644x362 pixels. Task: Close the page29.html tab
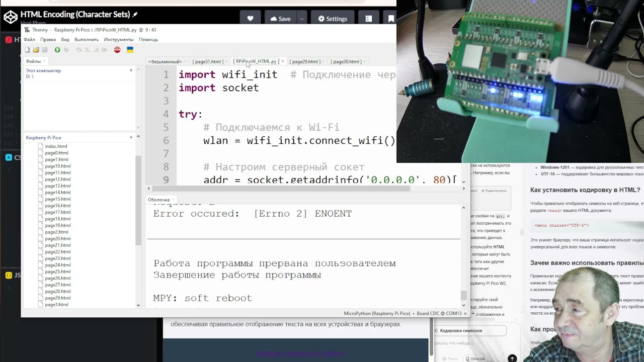pyautogui.click(x=323, y=61)
